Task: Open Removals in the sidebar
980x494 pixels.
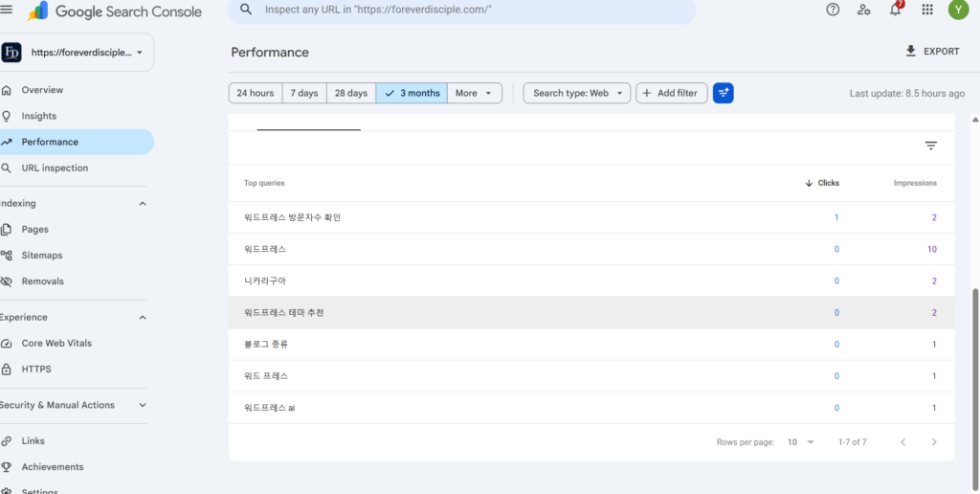Action: click(42, 281)
